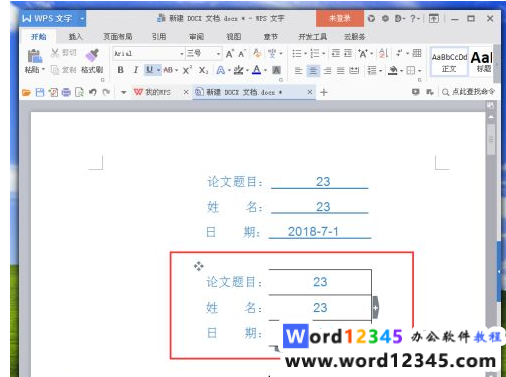
Task: Switch to the 引用 (References) tab
Action: [x=159, y=37]
